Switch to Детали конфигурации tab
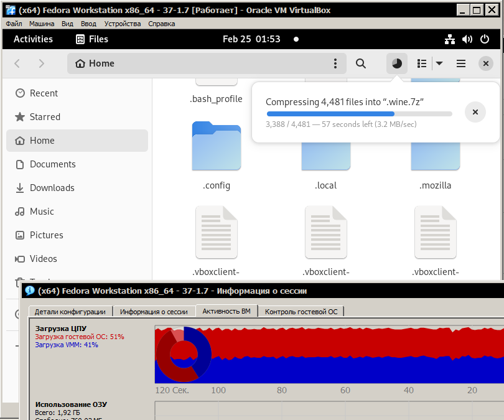Viewport: 504px width, 420px height. [70, 311]
